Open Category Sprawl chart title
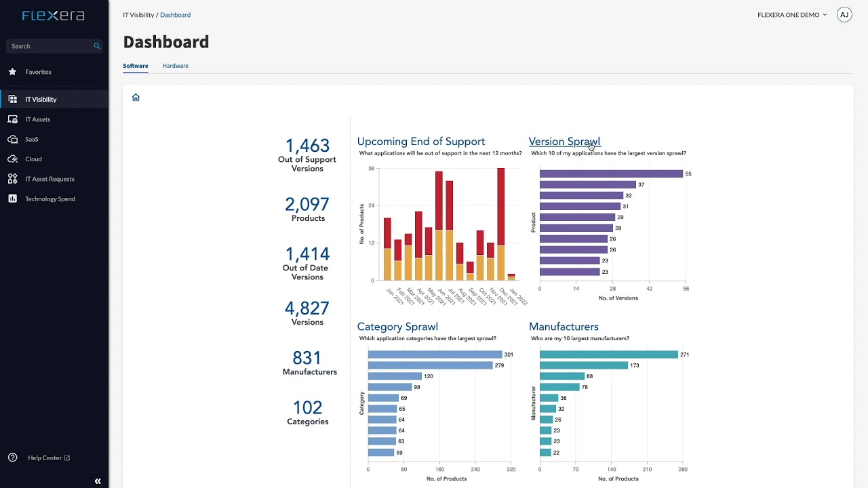The height and width of the screenshot is (488, 868). click(x=397, y=327)
